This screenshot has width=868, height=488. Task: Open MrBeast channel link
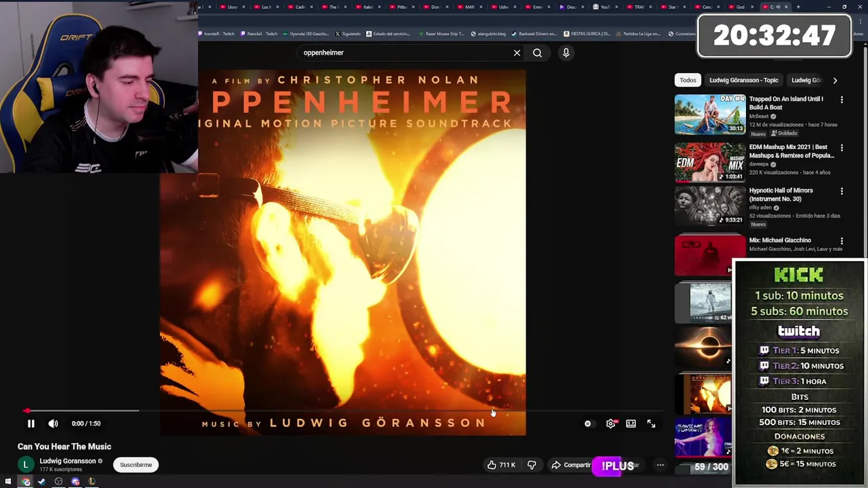pos(759,117)
